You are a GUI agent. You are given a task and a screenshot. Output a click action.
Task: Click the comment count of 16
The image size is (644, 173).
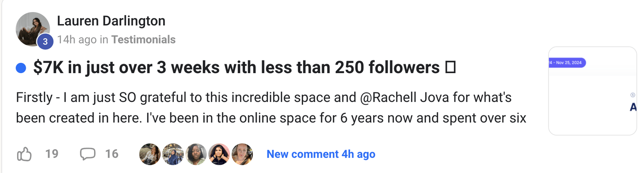coord(112,154)
